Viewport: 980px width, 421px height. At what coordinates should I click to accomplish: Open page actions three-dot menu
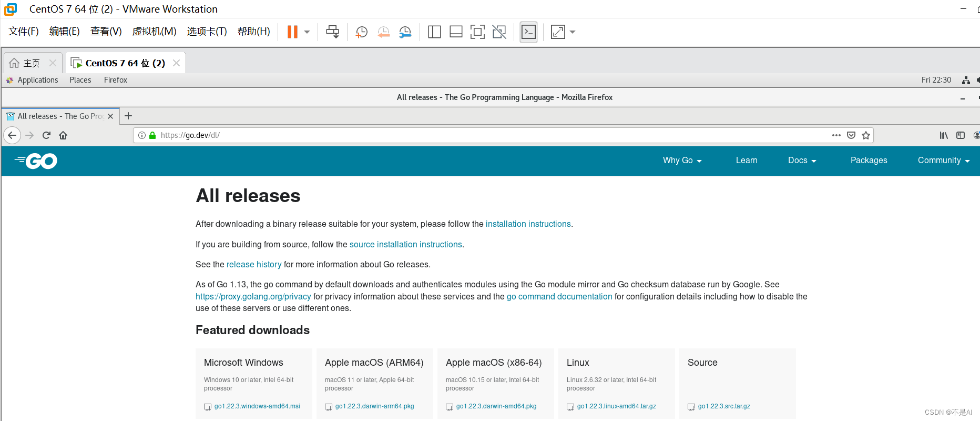click(836, 135)
